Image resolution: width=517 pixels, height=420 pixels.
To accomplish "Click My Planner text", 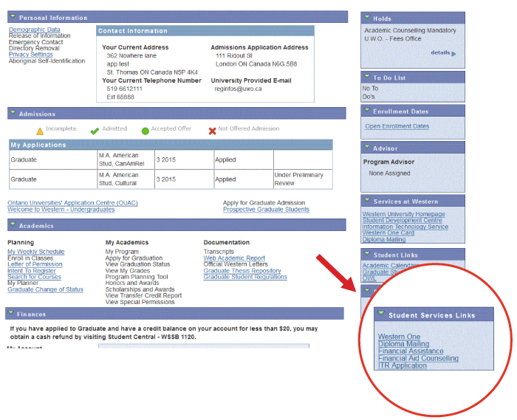I will coord(23,283).
